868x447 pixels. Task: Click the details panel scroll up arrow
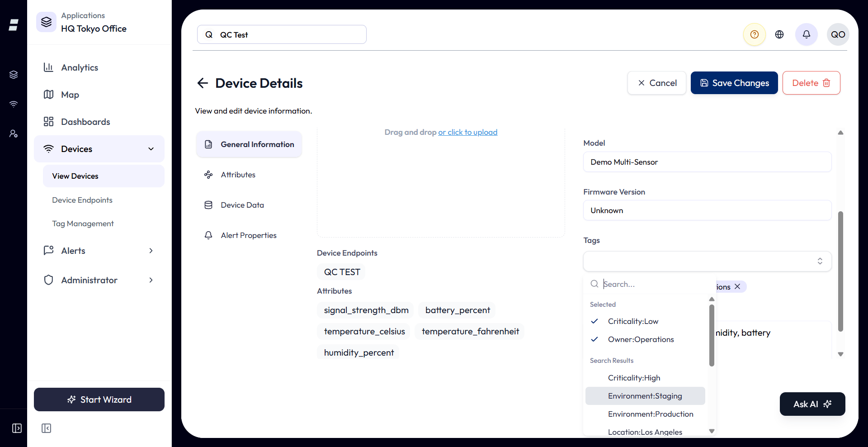point(840,133)
